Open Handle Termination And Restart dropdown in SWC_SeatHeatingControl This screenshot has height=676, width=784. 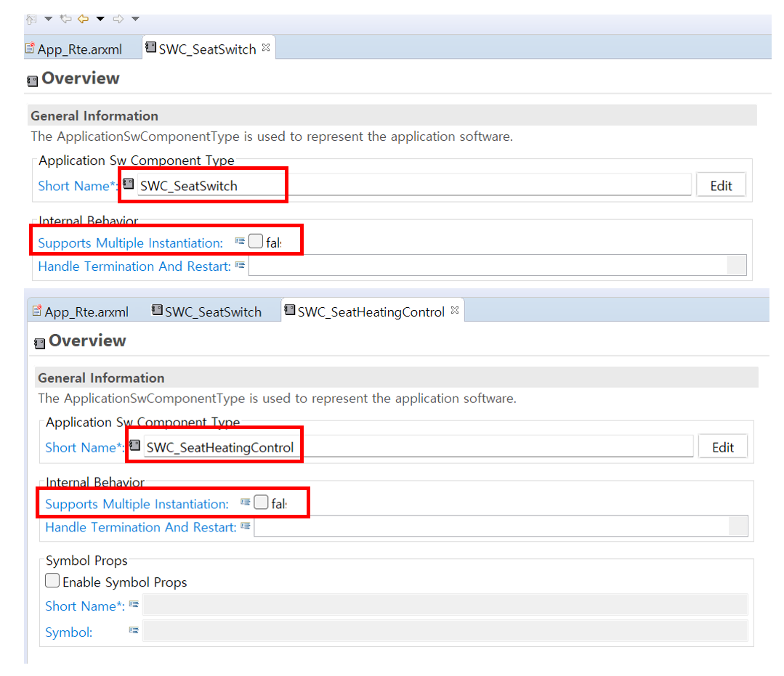pos(737,526)
